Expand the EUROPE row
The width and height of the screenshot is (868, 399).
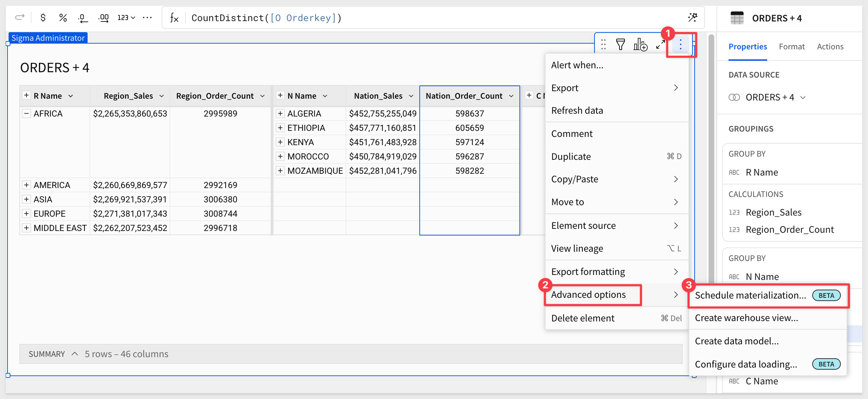coord(26,213)
